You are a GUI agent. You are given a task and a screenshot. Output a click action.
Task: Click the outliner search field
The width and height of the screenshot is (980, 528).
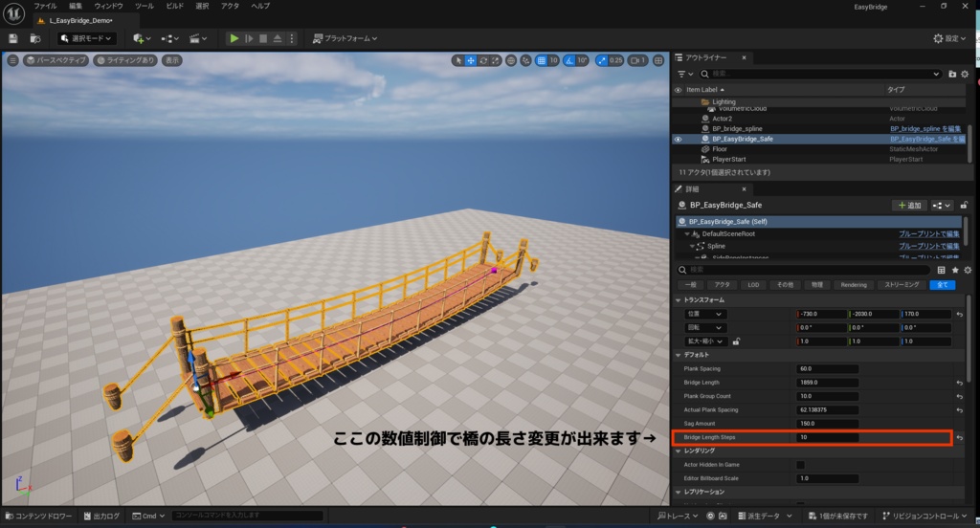[x=820, y=74]
